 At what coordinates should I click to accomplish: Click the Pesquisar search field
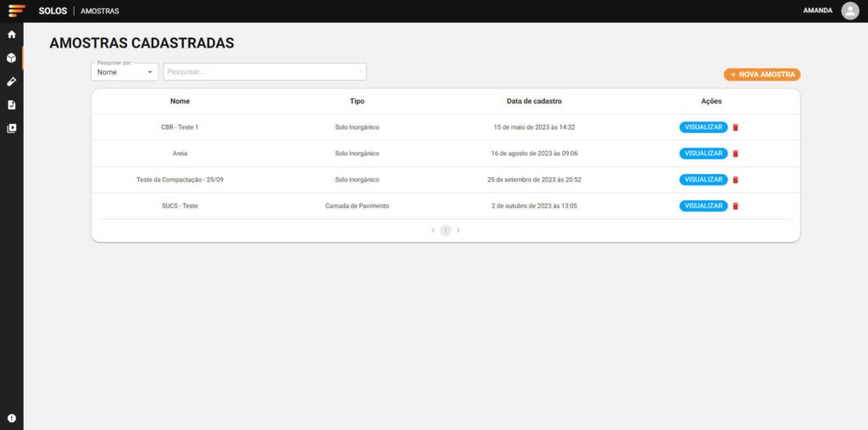[x=264, y=72]
